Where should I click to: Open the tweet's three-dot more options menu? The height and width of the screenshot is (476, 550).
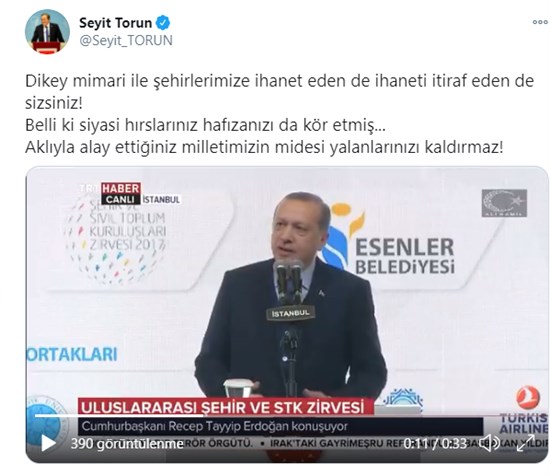[x=539, y=22]
